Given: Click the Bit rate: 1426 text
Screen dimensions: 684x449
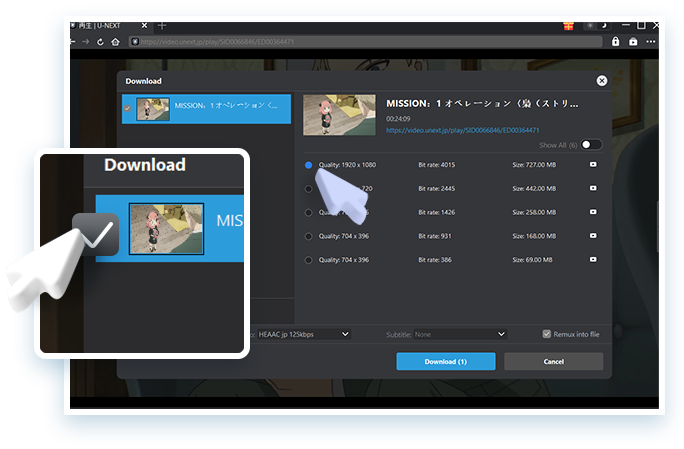Looking at the screenshot, I should [436, 213].
